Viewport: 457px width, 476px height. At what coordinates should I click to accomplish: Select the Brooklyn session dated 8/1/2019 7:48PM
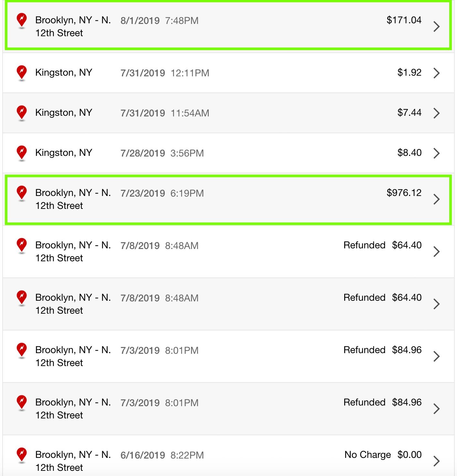(x=228, y=26)
